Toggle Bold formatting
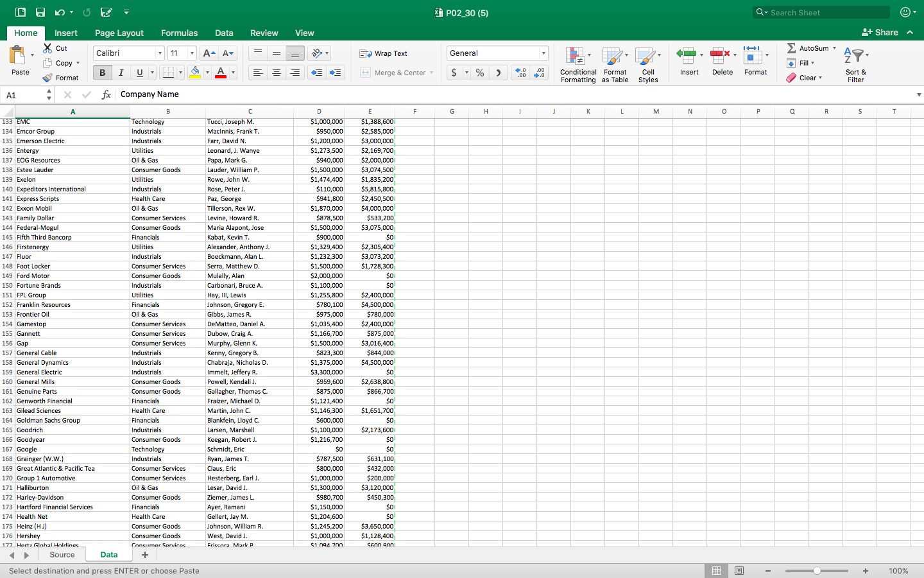This screenshot has width=924, height=578. tap(102, 73)
